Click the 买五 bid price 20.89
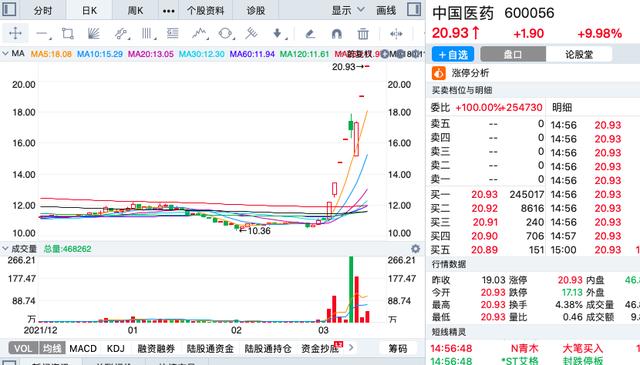640x365 pixels. point(484,250)
